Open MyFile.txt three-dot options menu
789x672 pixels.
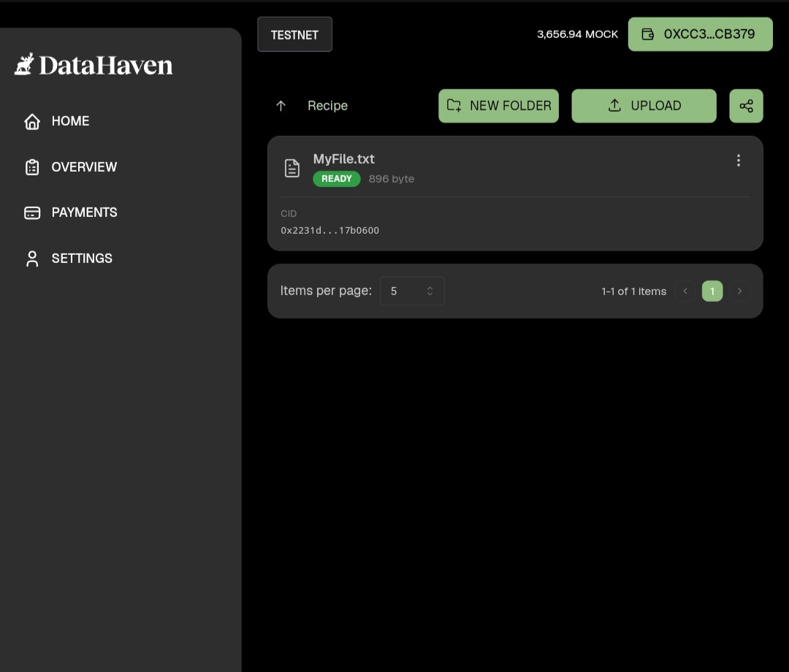tap(738, 161)
